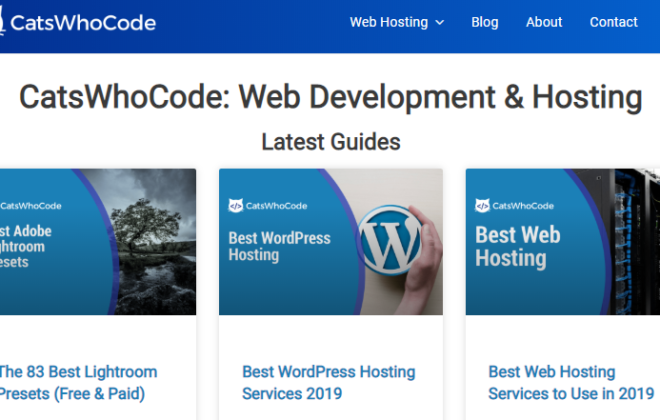Click the Latest Guides heading
The height and width of the screenshot is (420, 660).
tap(331, 142)
